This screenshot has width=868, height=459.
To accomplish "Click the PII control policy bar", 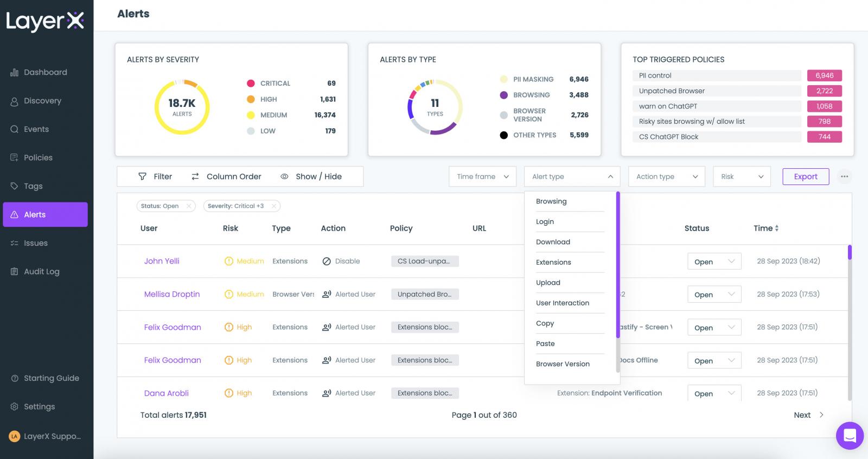I will click(x=717, y=75).
